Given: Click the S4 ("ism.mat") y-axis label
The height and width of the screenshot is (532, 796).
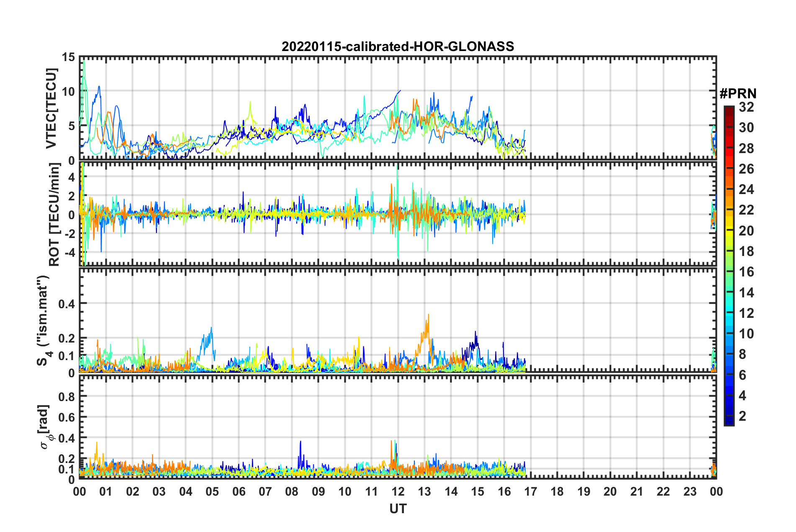Looking at the screenshot, I should click(43, 320).
